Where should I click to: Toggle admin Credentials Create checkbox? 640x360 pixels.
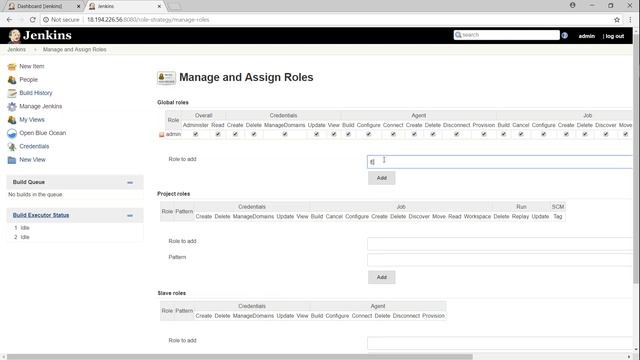click(x=235, y=134)
